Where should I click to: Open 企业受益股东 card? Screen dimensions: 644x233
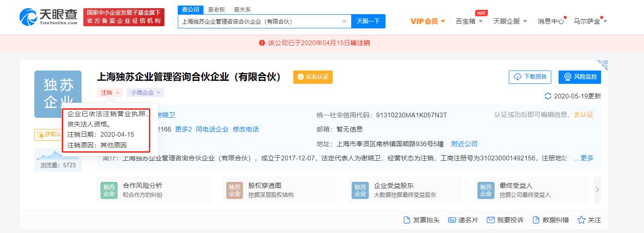(405, 190)
